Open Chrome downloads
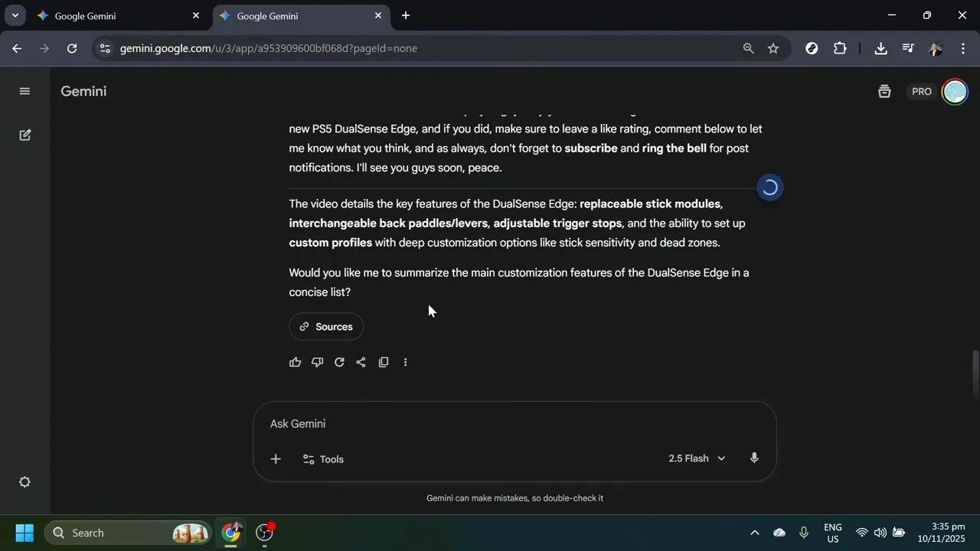This screenshot has height=551, width=980. pos(880,48)
